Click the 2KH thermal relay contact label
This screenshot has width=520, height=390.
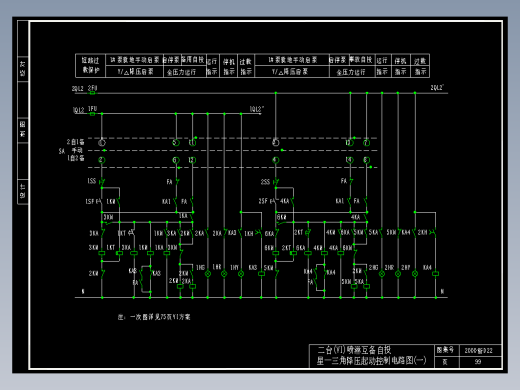point(422,232)
